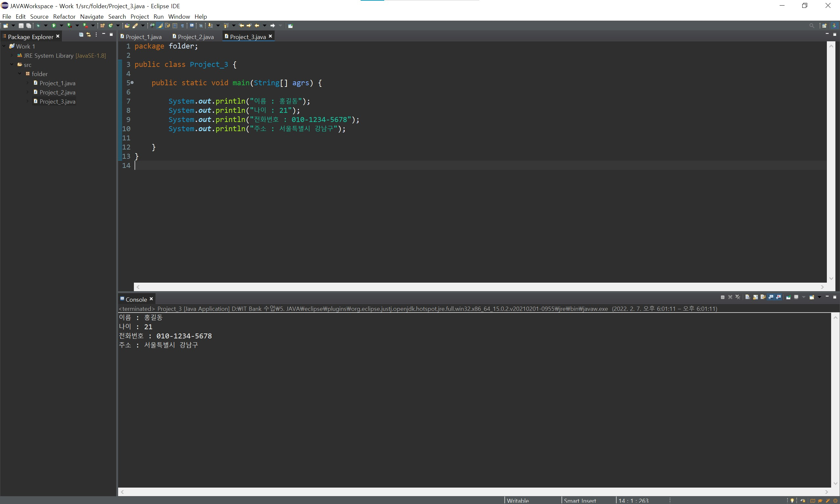The height and width of the screenshot is (504, 840).
Task: Click the editor horizontal scrollbar
Action: coord(479,287)
